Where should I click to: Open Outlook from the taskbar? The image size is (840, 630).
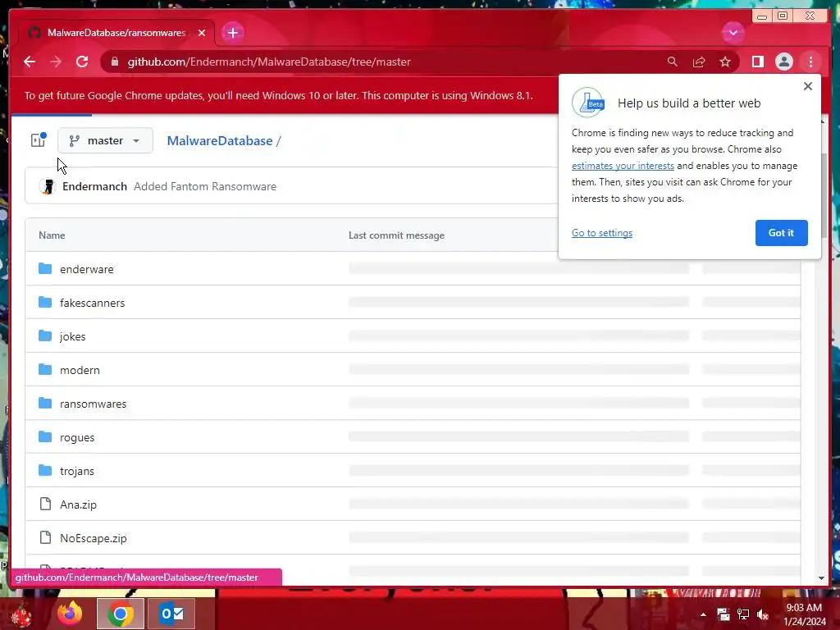[x=171, y=614]
